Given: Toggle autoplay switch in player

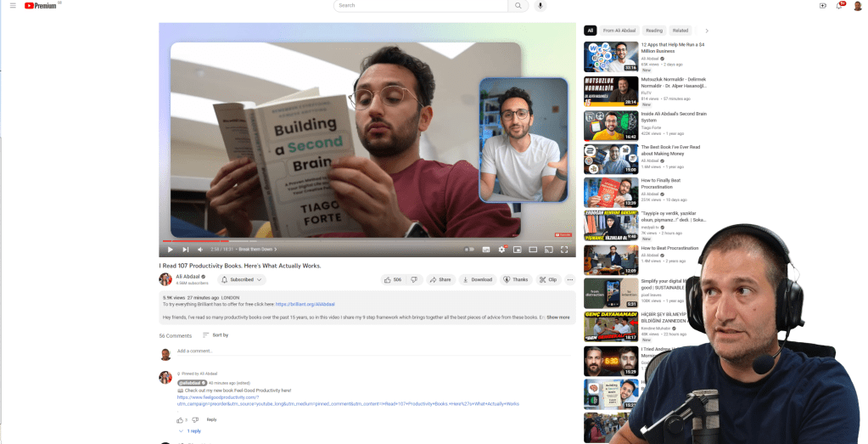Looking at the screenshot, I should click(469, 250).
